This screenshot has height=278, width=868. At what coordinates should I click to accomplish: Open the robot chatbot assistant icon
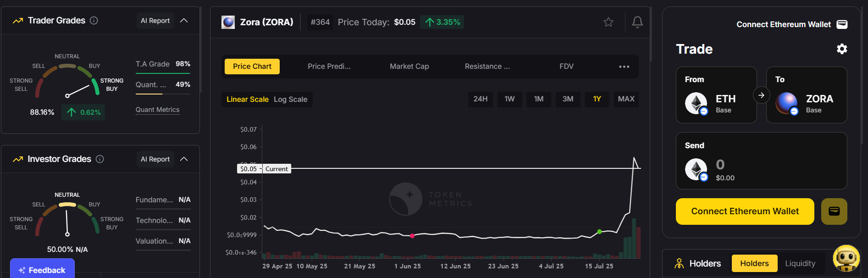click(846, 258)
